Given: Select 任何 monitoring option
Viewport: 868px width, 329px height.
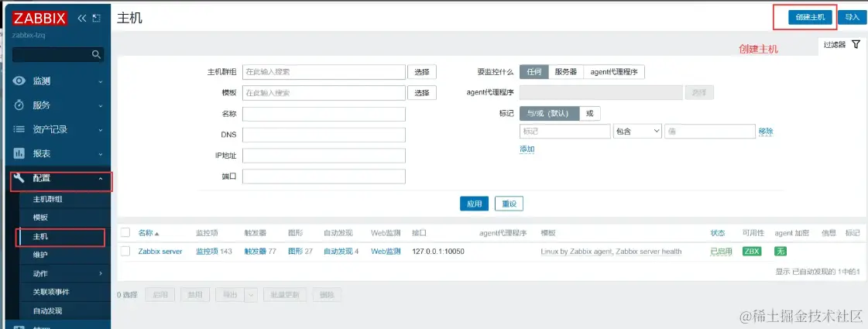Looking at the screenshot, I should (533, 72).
